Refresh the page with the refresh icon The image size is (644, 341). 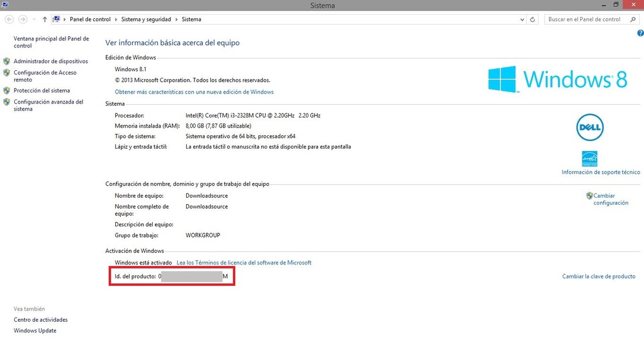click(x=533, y=19)
